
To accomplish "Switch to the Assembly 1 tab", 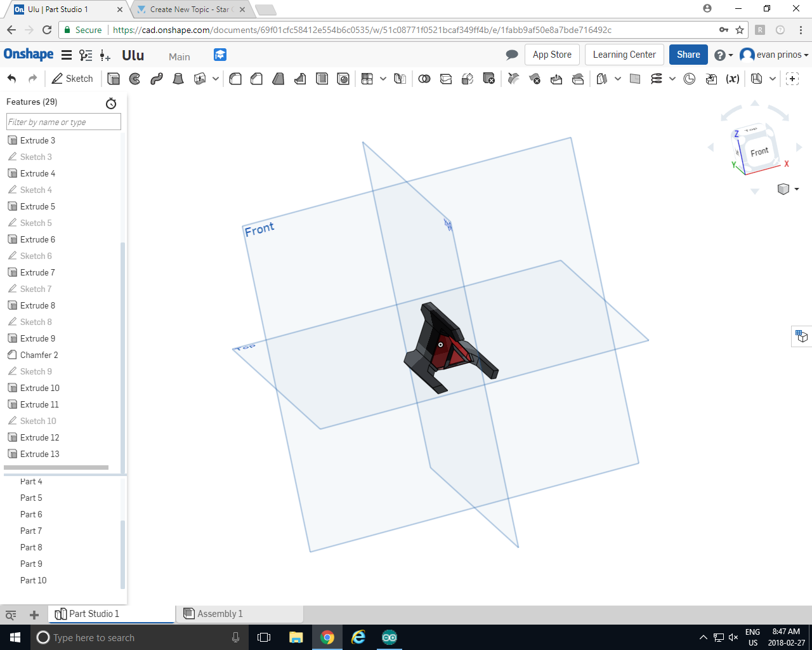I will click(219, 614).
